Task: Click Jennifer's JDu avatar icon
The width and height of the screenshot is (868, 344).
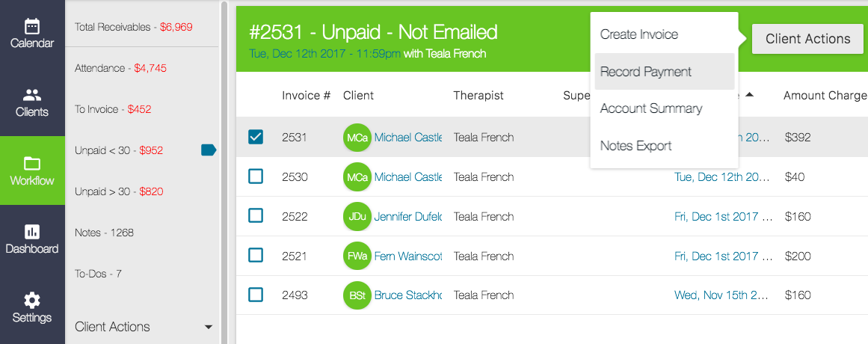Action: [x=357, y=217]
